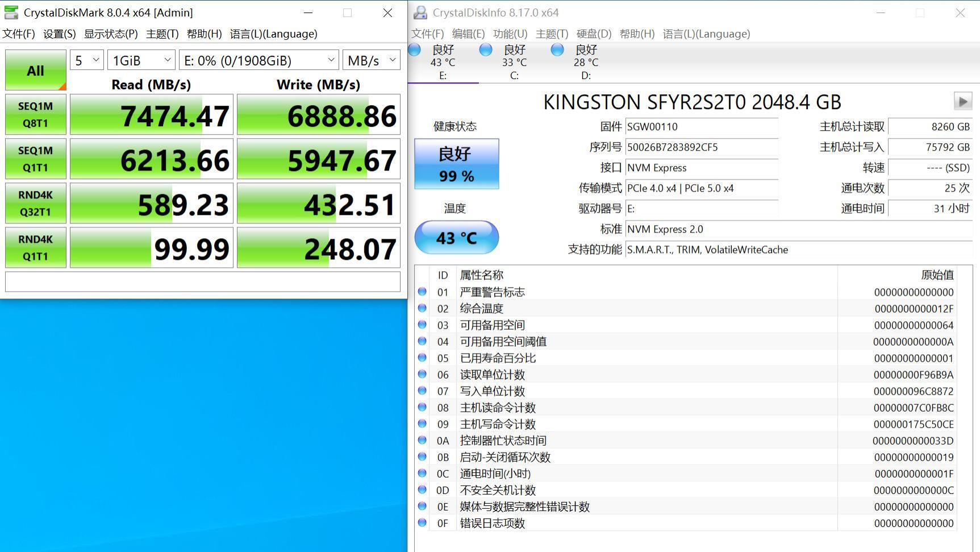Click the 通电次数 value 25 次
This screenshot has height=552, width=980.
tap(930, 188)
